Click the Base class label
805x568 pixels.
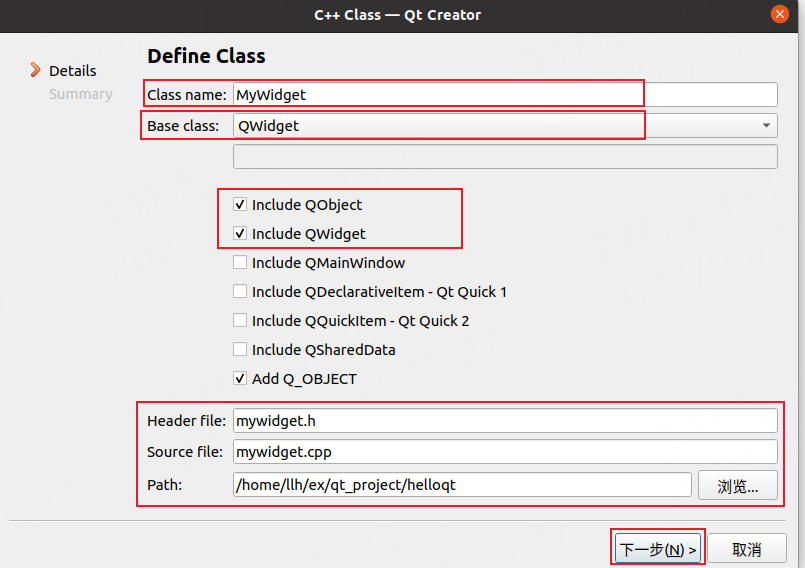[x=183, y=126]
